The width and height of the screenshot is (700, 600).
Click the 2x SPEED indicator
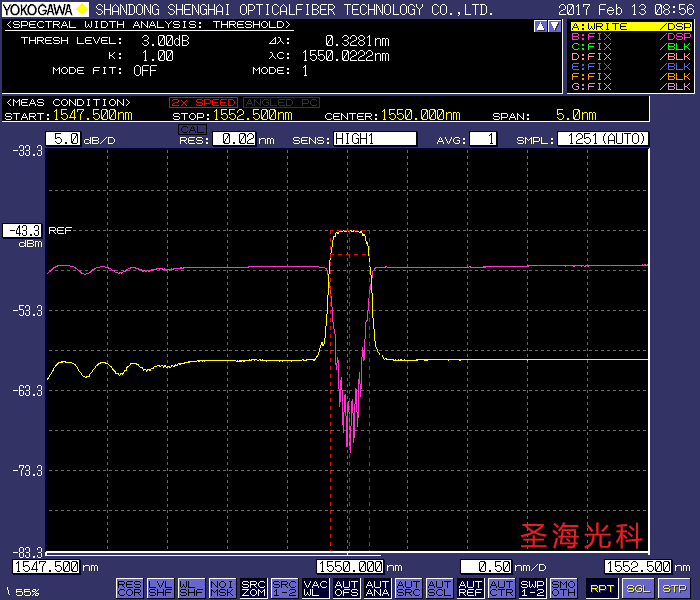tap(203, 103)
